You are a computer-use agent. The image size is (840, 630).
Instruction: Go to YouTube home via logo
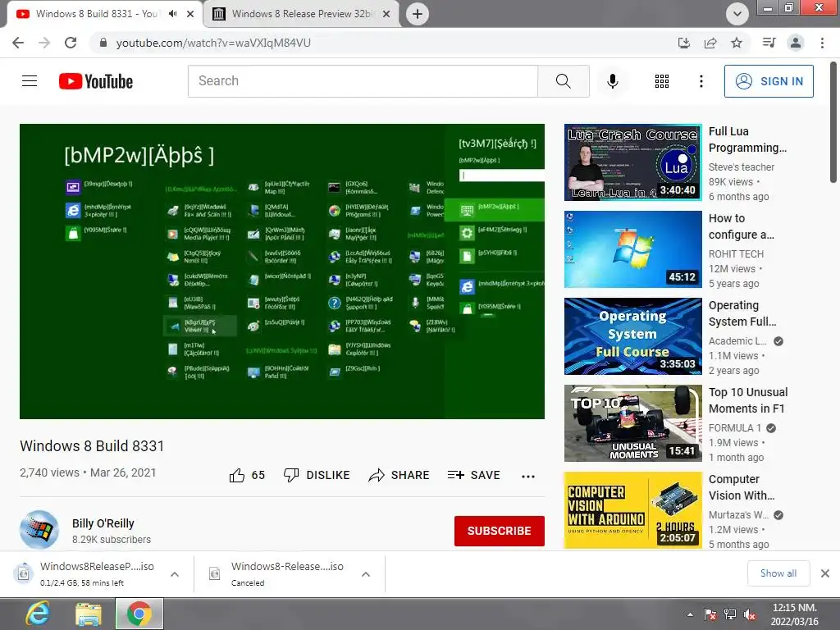click(x=96, y=81)
